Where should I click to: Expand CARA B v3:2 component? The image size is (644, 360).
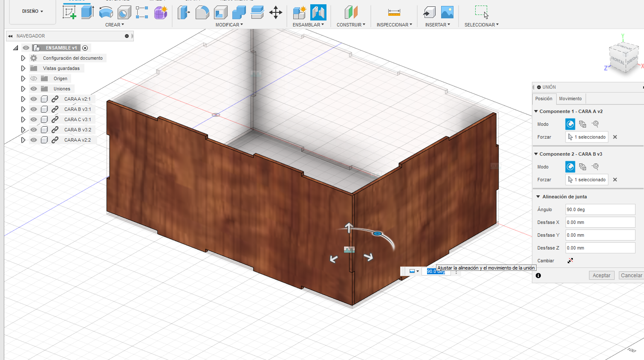pos(23,130)
